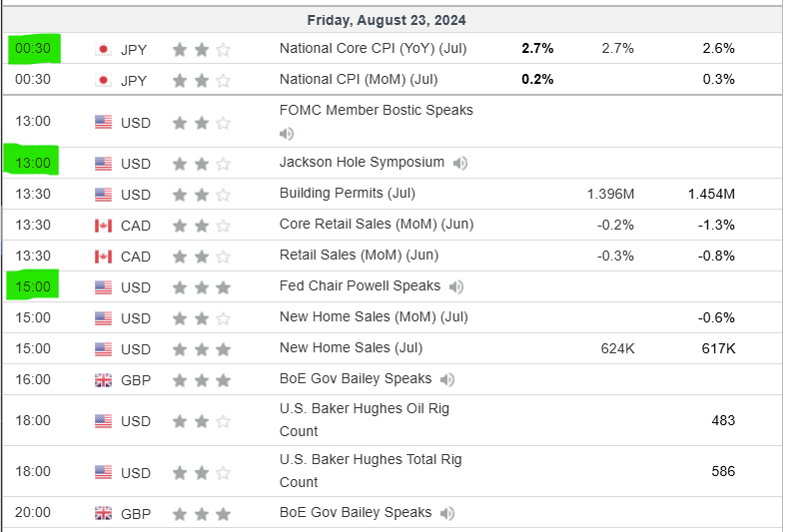The width and height of the screenshot is (786, 532).
Task: Click speaker icon for 20:00 BoE Gov Bailey Speaks
Action: [447, 513]
